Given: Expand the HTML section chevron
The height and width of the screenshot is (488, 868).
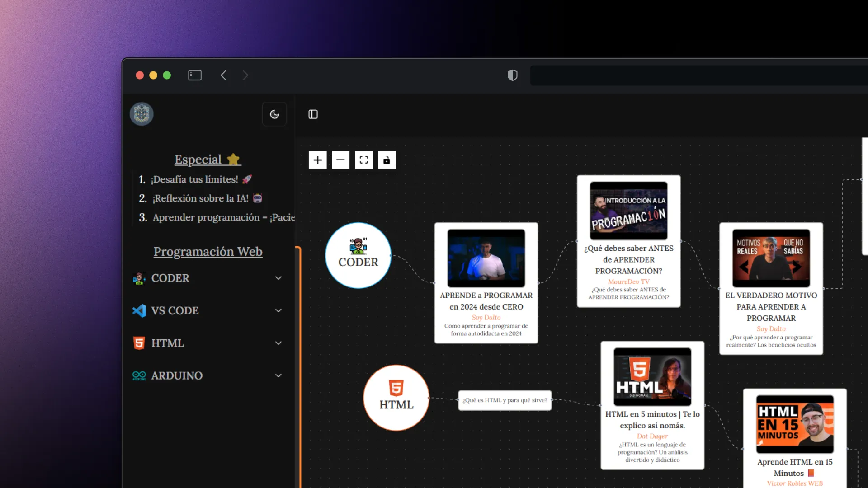Looking at the screenshot, I should pos(278,343).
